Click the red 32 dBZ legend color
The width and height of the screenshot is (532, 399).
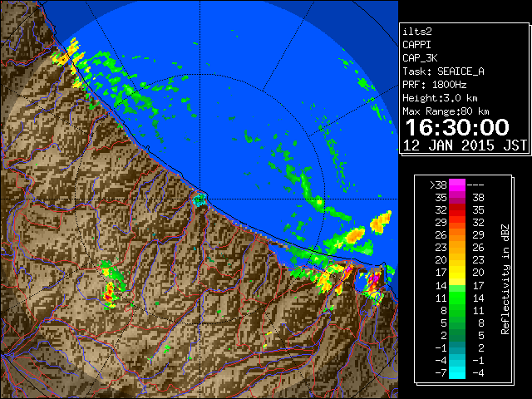(x=457, y=210)
